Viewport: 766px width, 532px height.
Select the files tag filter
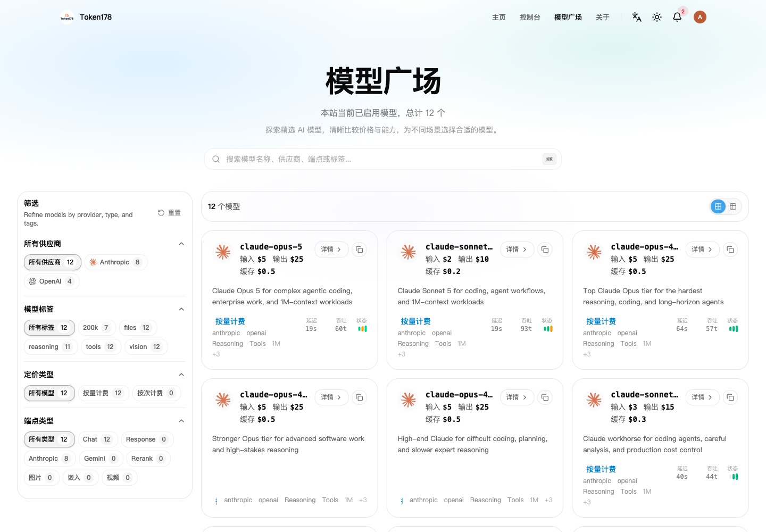pos(138,328)
